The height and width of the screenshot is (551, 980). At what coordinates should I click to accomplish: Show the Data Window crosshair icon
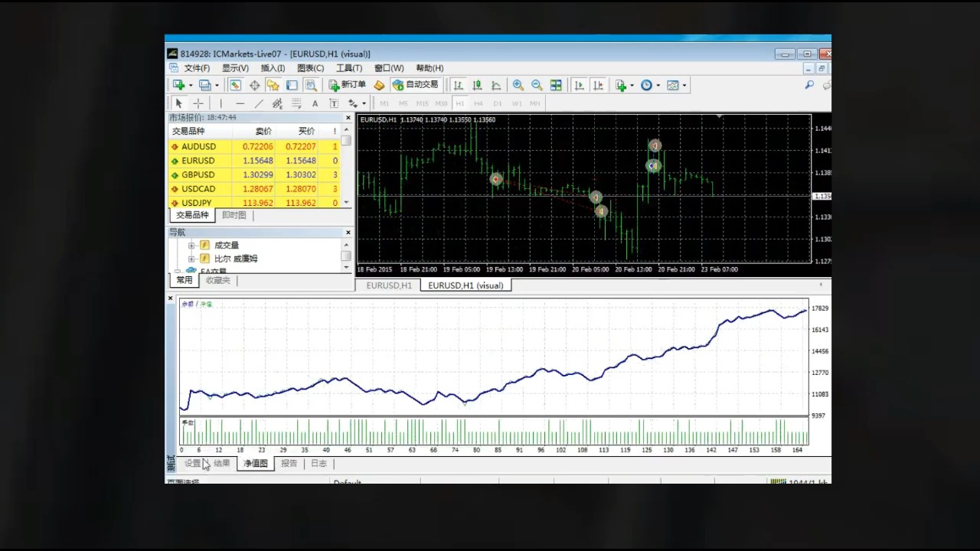click(x=254, y=85)
